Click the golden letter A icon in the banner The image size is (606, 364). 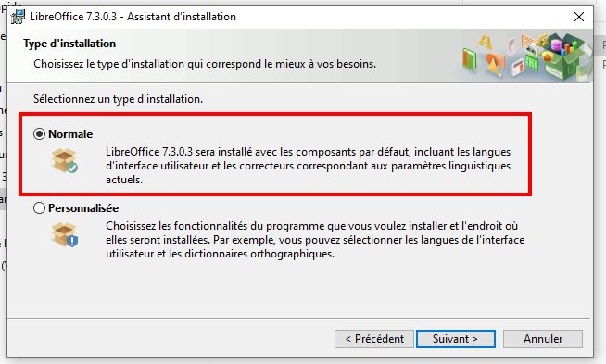[x=486, y=42]
